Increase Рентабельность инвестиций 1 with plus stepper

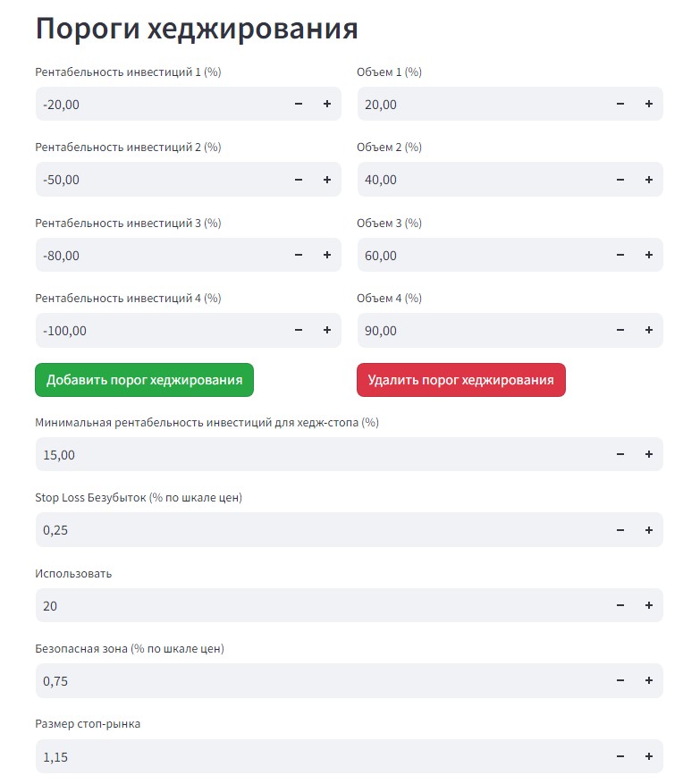[x=326, y=104]
